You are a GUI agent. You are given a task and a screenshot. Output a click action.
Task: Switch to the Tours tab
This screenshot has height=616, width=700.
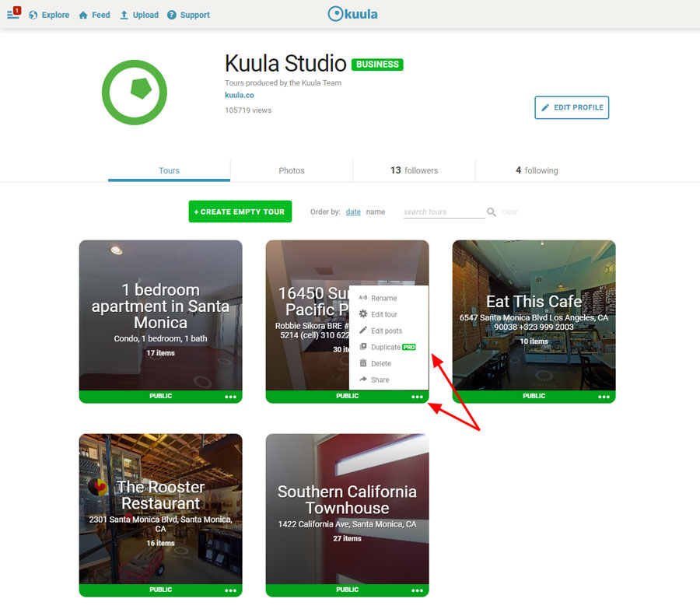pyautogui.click(x=169, y=170)
